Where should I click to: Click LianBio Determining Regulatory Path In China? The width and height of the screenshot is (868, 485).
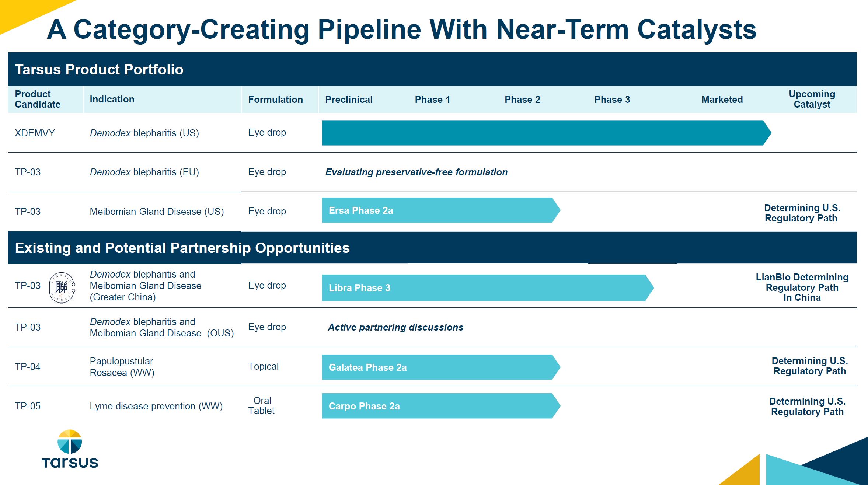coord(802,287)
